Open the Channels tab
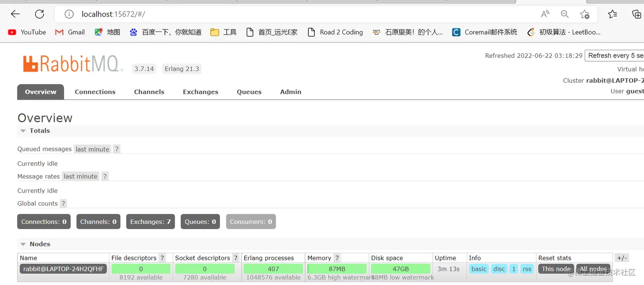This screenshot has height=285, width=644. tap(149, 92)
